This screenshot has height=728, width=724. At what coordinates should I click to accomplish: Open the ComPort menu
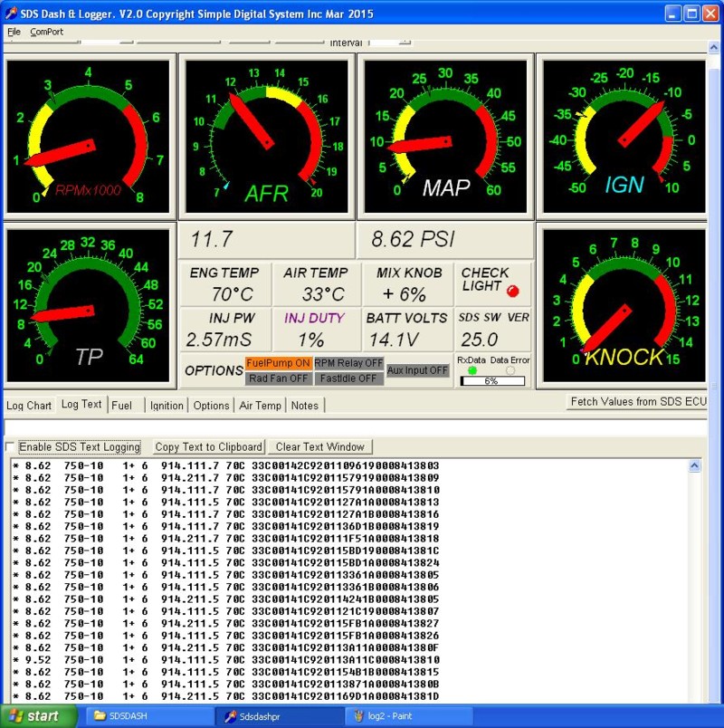[46, 32]
